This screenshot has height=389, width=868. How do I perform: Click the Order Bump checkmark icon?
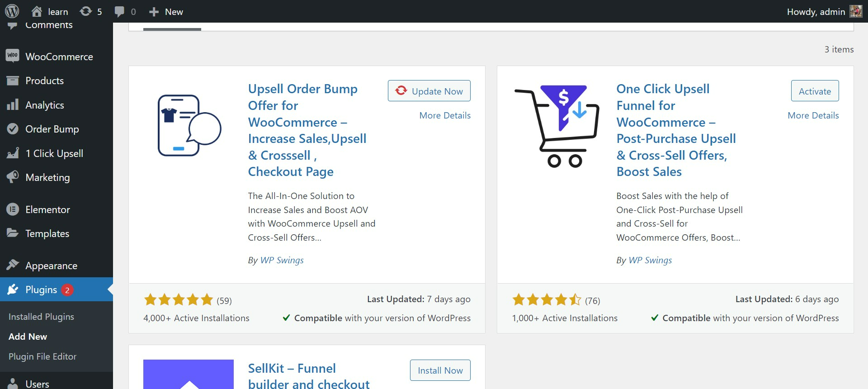(x=13, y=129)
